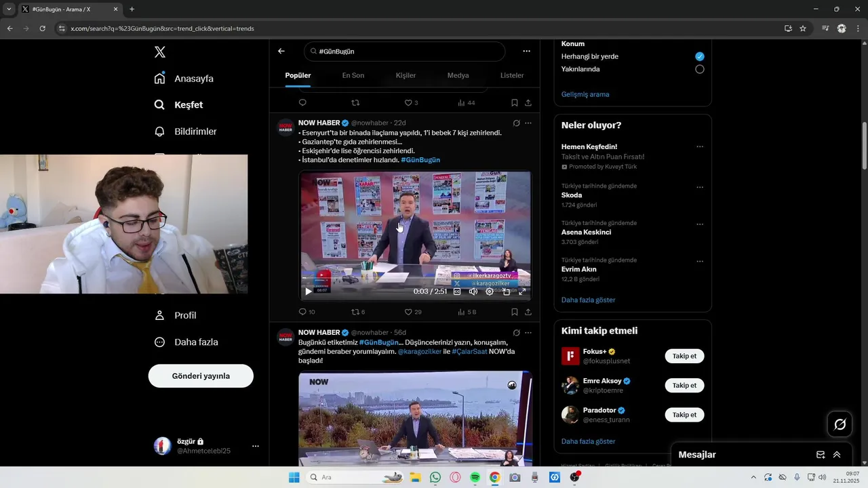Image resolution: width=868 pixels, height=488 pixels.
Task: Switch the video to picture-in-picture
Action: point(506,291)
